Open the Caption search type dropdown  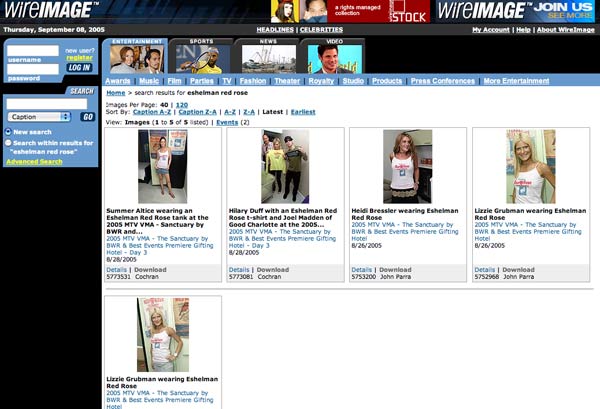[x=39, y=117]
